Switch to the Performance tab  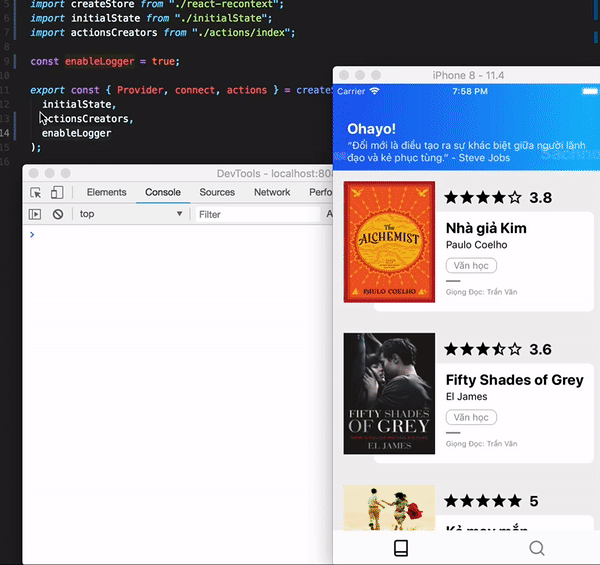(321, 192)
